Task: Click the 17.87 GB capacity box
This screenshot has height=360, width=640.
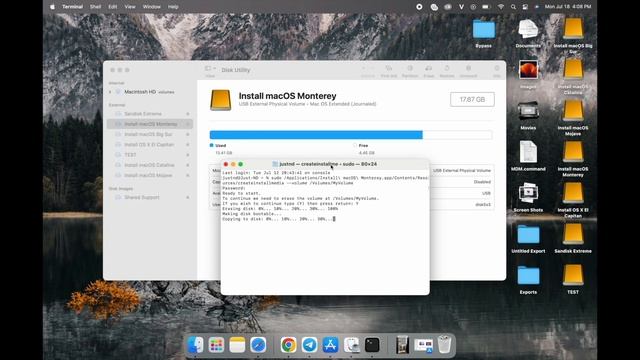Action: click(x=472, y=99)
